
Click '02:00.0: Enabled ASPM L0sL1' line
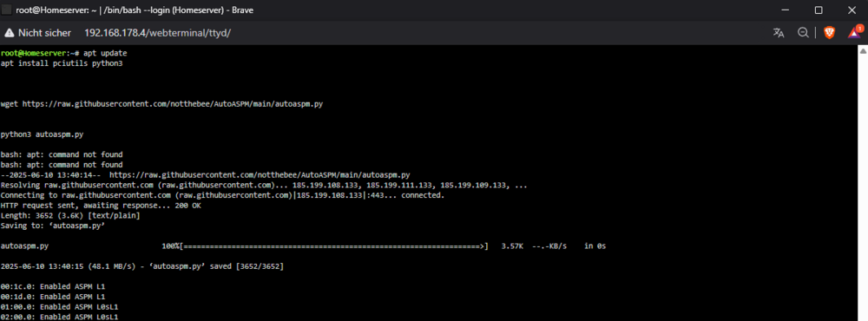point(59,318)
